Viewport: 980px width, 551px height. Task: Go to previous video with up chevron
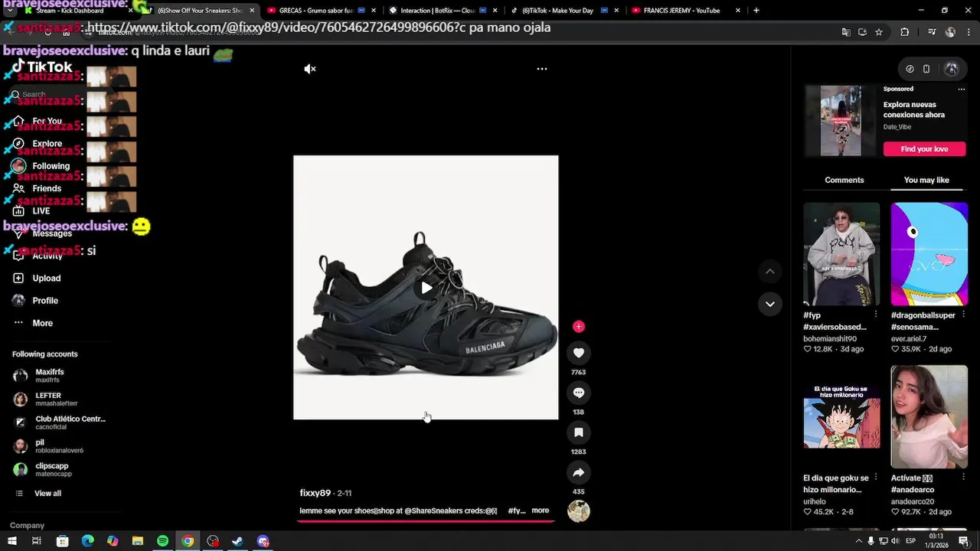coord(770,272)
